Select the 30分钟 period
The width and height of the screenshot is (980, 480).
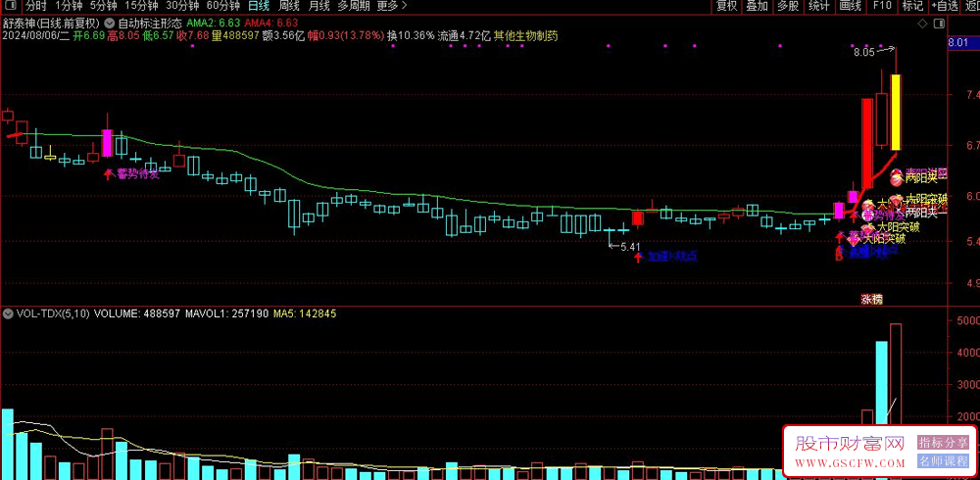[x=182, y=6]
